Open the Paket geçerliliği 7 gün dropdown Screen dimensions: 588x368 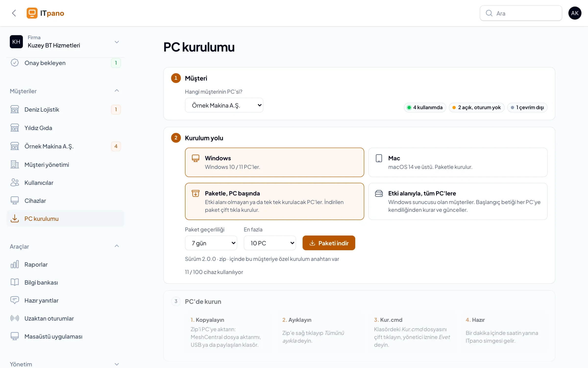pyautogui.click(x=211, y=243)
